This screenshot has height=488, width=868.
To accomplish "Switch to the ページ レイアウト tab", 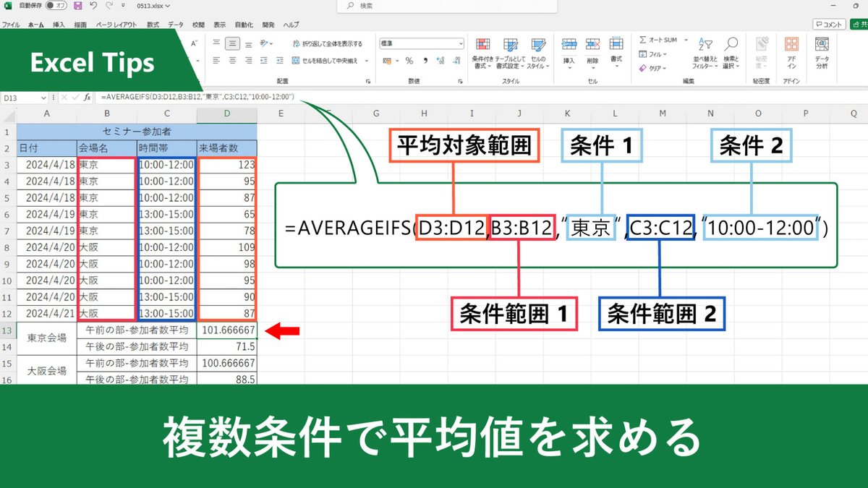I will 116,25.
